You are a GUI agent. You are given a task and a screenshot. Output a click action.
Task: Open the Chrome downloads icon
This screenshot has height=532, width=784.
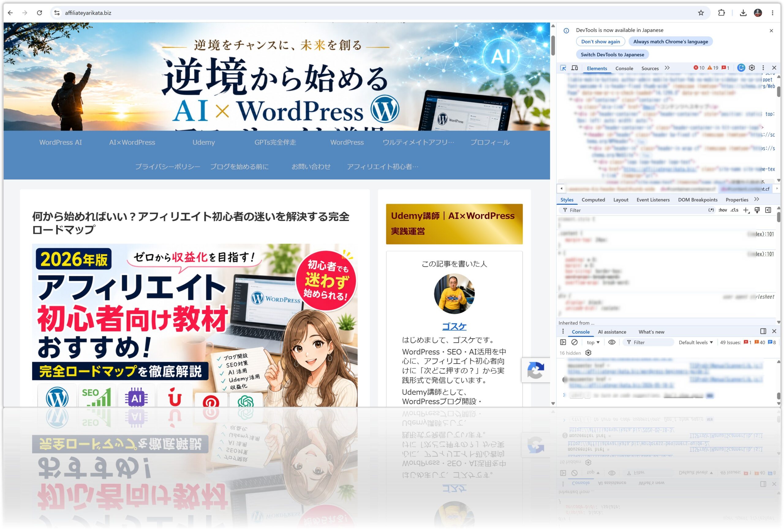(743, 13)
